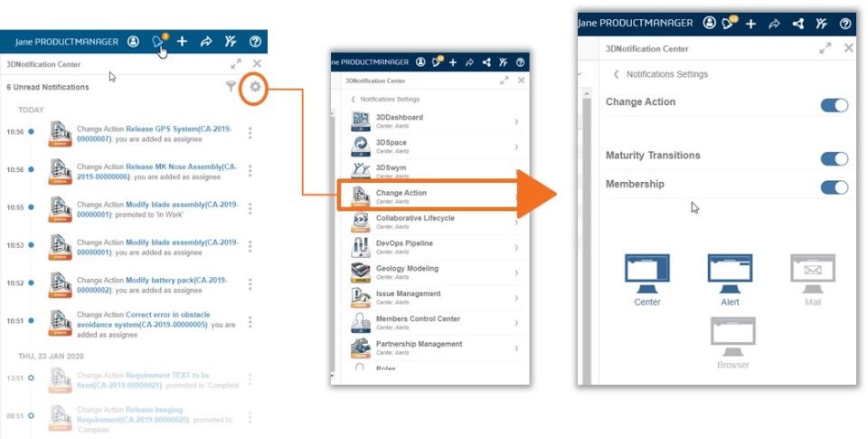Screen dimensions: 868x439
Task: Click the 3DSwym app icon in the settings list
Action: (x=361, y=171)
